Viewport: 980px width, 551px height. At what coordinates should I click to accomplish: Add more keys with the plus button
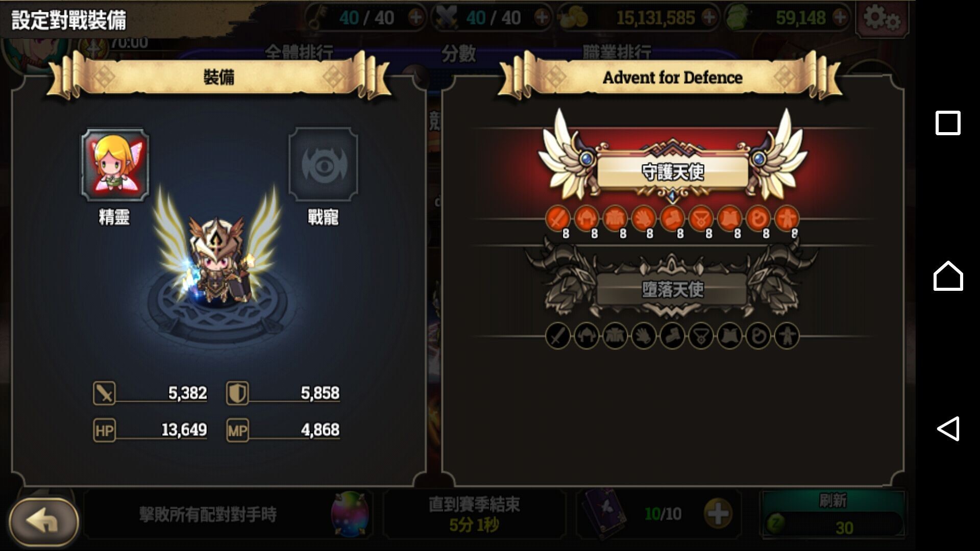(416, 18)
